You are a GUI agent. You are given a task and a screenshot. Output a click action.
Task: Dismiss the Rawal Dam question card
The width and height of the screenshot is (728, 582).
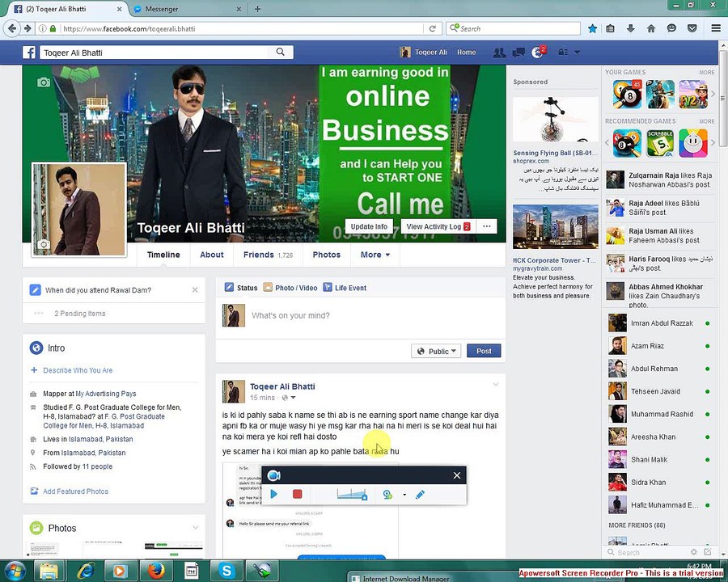195,290
